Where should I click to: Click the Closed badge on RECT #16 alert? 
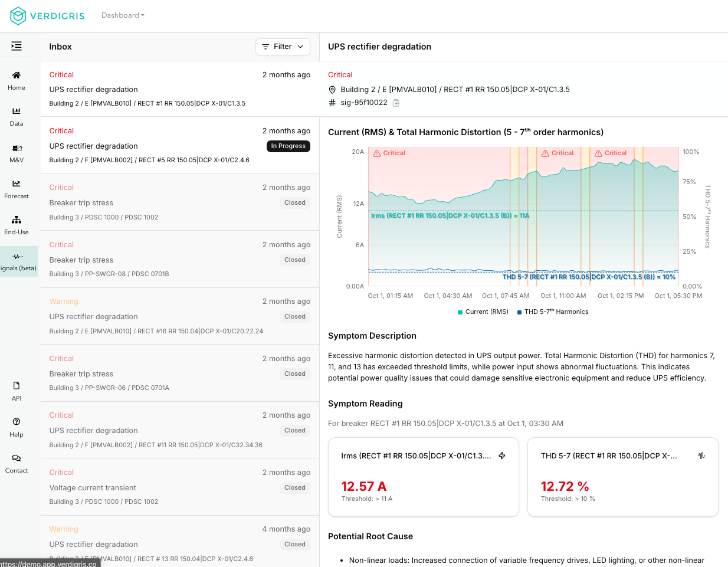[295, 317]
